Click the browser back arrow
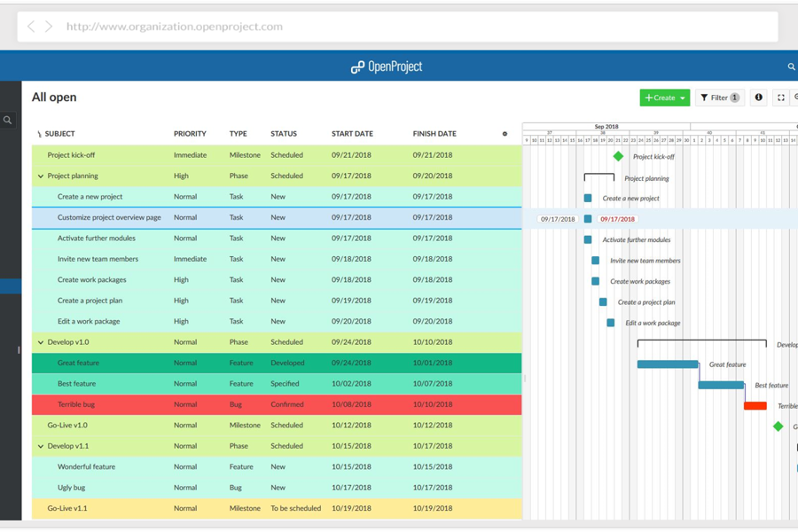The image size is (798, 532). (x=31, y=27)
